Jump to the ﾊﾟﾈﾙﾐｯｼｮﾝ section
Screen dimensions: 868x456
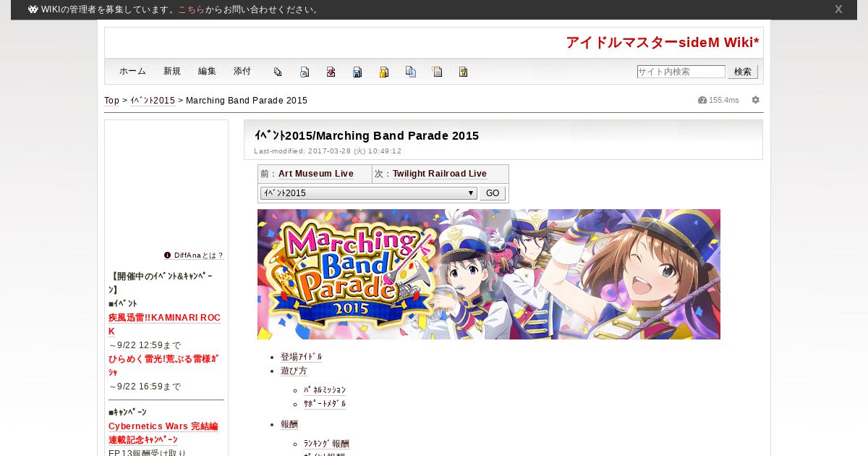[x=325, y=390]
